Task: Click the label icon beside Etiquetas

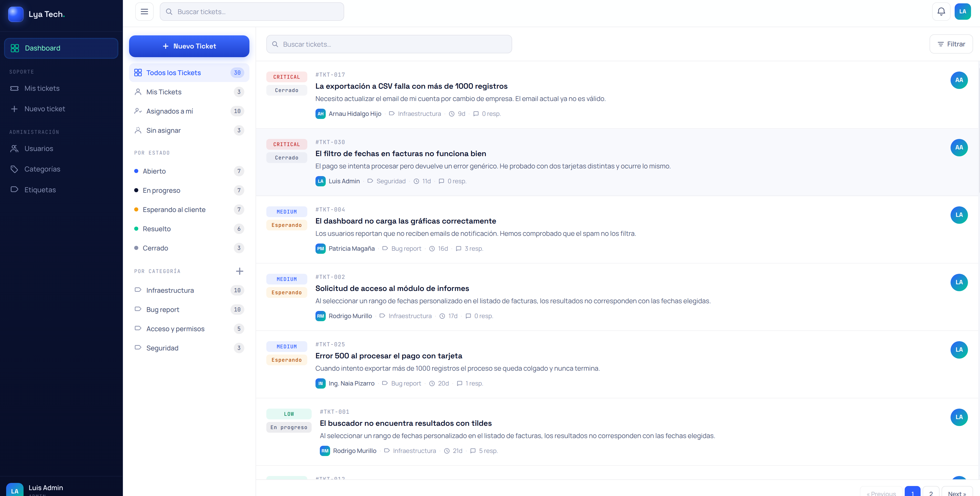Action: click(x=14, y=190)
